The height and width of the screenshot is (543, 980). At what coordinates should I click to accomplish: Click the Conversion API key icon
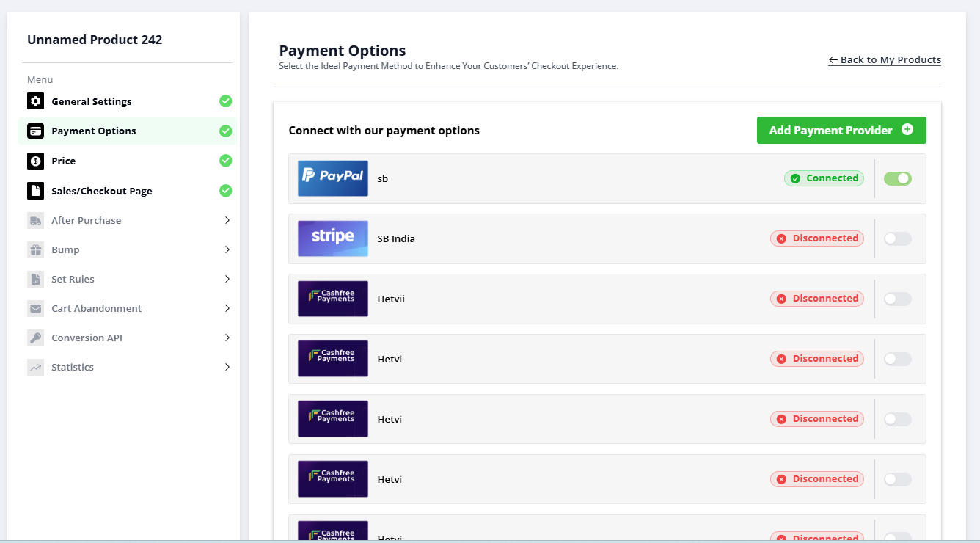[x=36, y=338]
